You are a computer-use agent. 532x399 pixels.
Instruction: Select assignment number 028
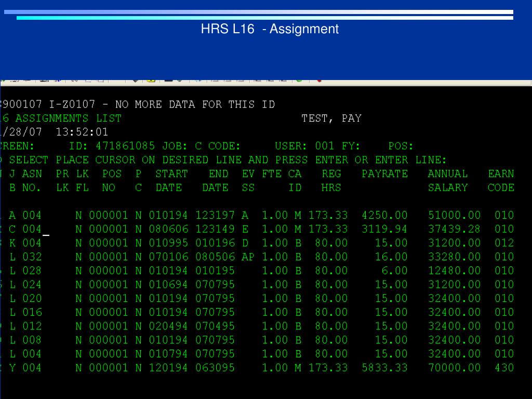pos(32,271)
